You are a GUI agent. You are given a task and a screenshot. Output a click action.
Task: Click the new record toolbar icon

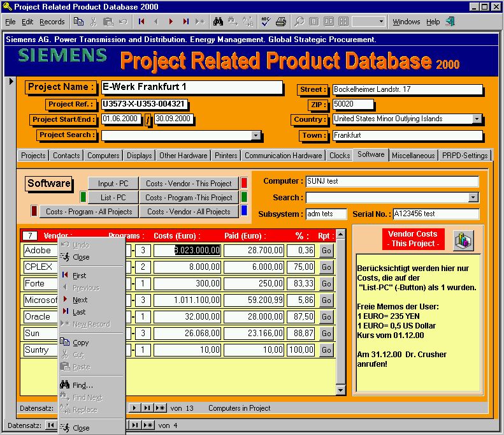click(200, 22)
